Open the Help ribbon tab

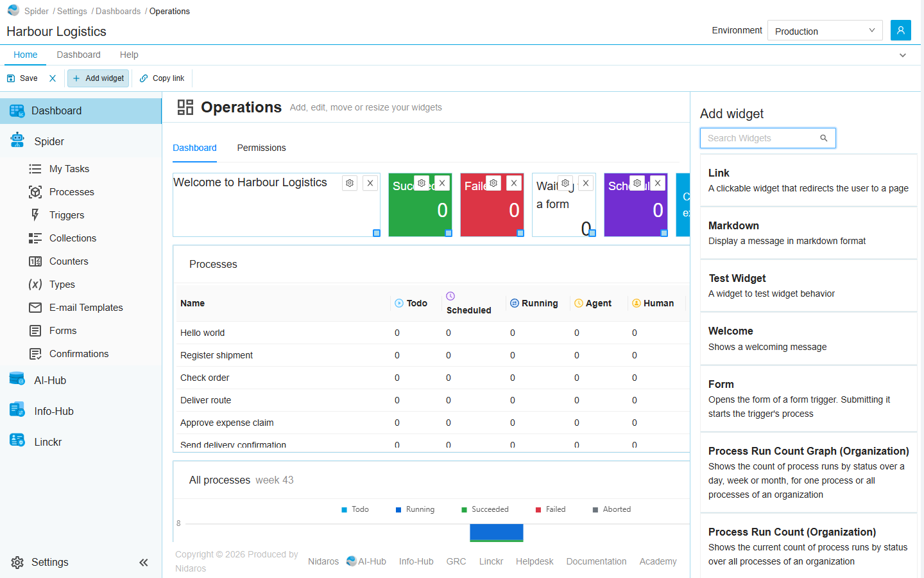(129, 55)
